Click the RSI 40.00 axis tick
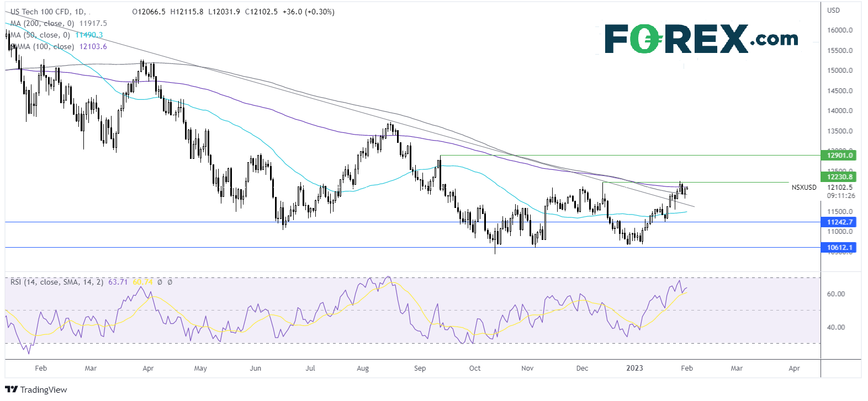Screen dimensions: 868x401 (x=836, y=327)
